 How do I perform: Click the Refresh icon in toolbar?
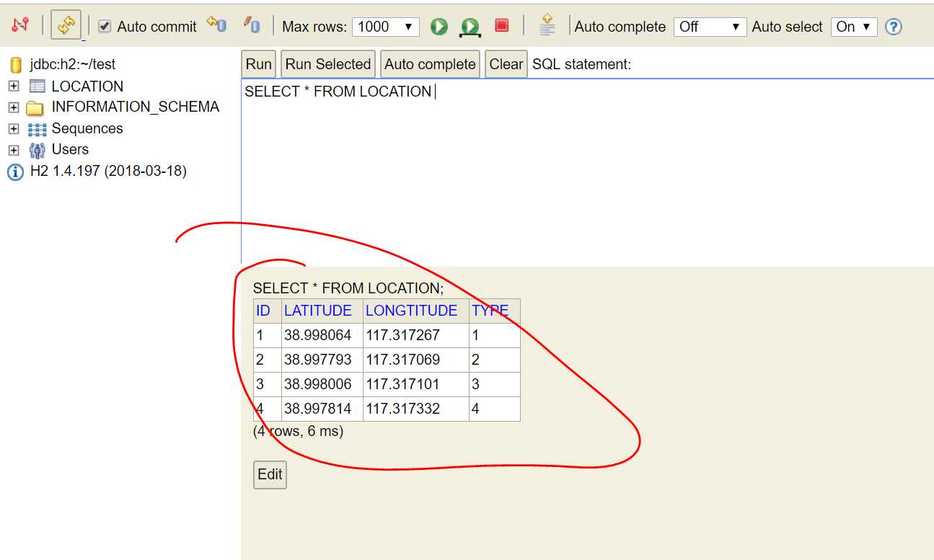coord(66,25)
